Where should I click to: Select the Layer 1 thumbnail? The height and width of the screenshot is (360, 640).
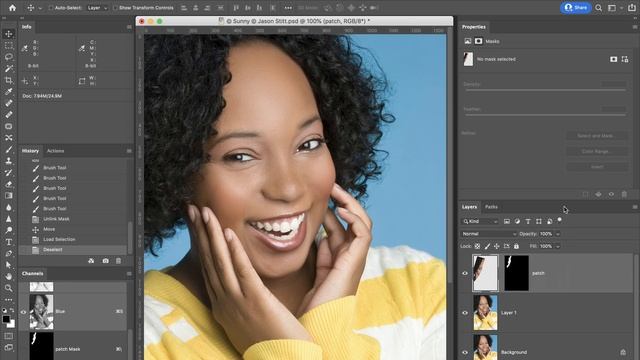click(485, 313)
